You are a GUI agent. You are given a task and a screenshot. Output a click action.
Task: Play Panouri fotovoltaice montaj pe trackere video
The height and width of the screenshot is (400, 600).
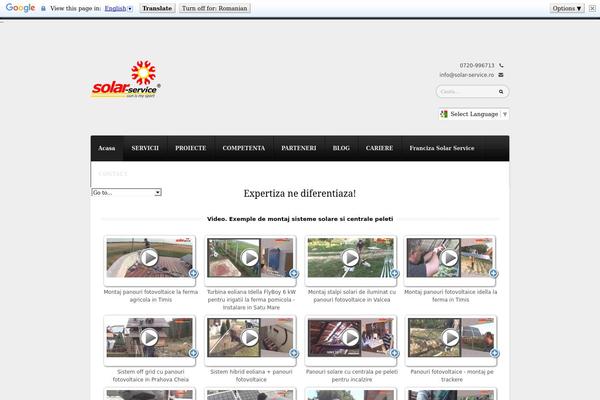[x=450, y=338]
